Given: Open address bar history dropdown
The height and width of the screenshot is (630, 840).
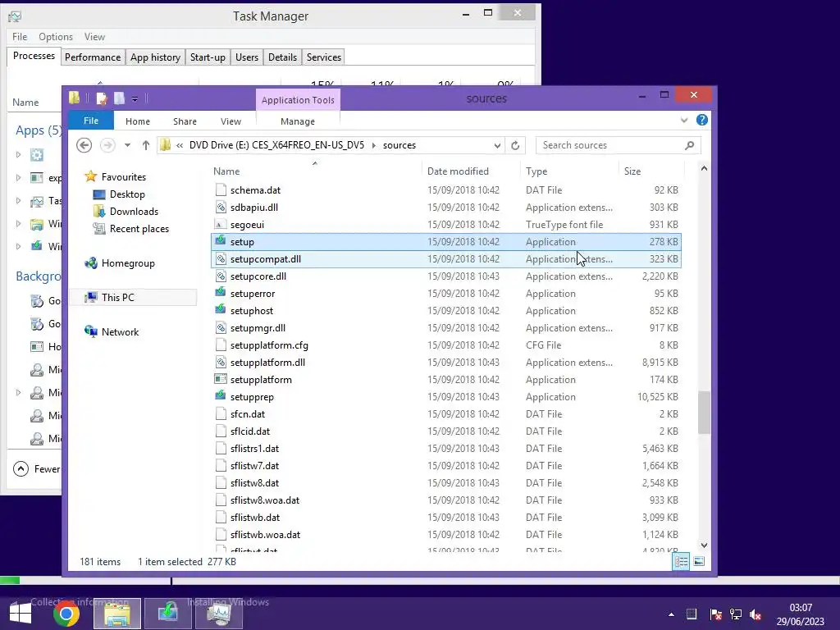Looking at the screenshot, I should tap(497, 145).
